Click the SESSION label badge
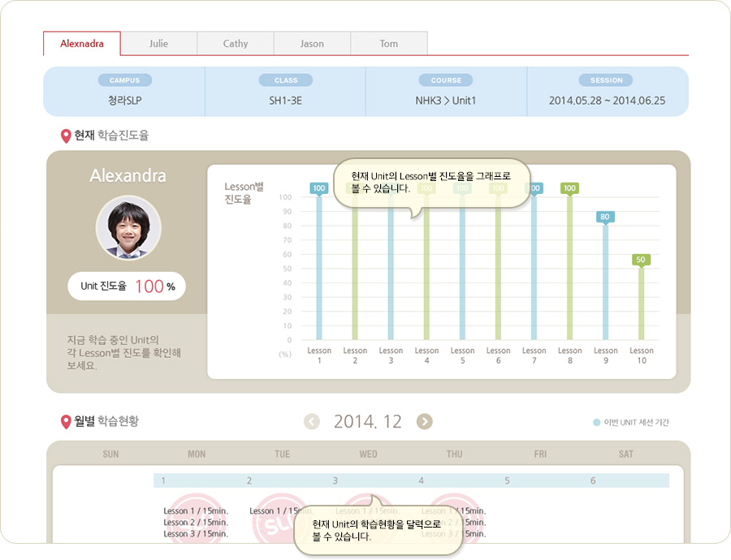 point(606,80)
